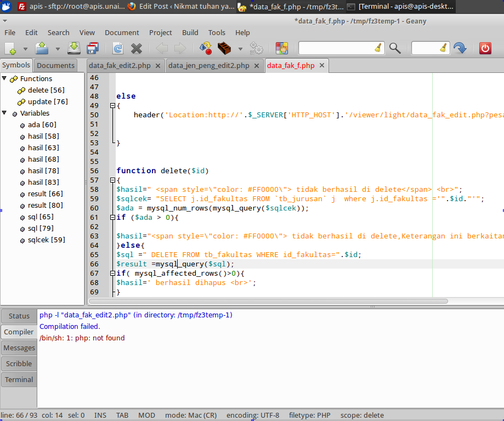Switch to the Documents sidebar tab
Viewport: 504px width, 421px height.
pyautogui.click(x=55, y=65)
